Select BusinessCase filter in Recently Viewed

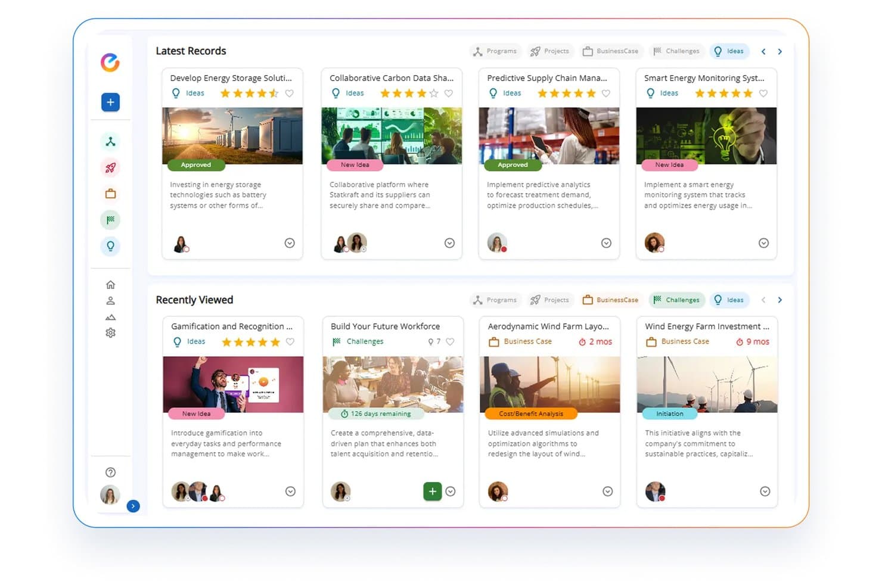pos(611,300)
